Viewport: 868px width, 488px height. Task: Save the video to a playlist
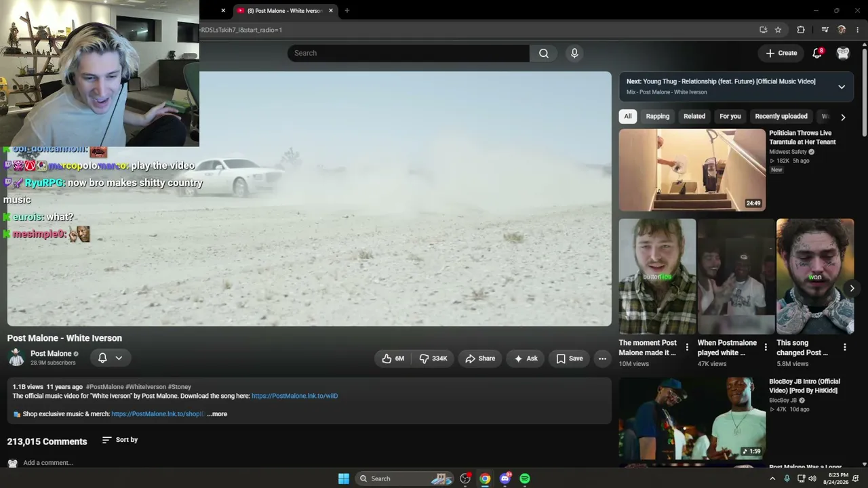click(570, 359)
